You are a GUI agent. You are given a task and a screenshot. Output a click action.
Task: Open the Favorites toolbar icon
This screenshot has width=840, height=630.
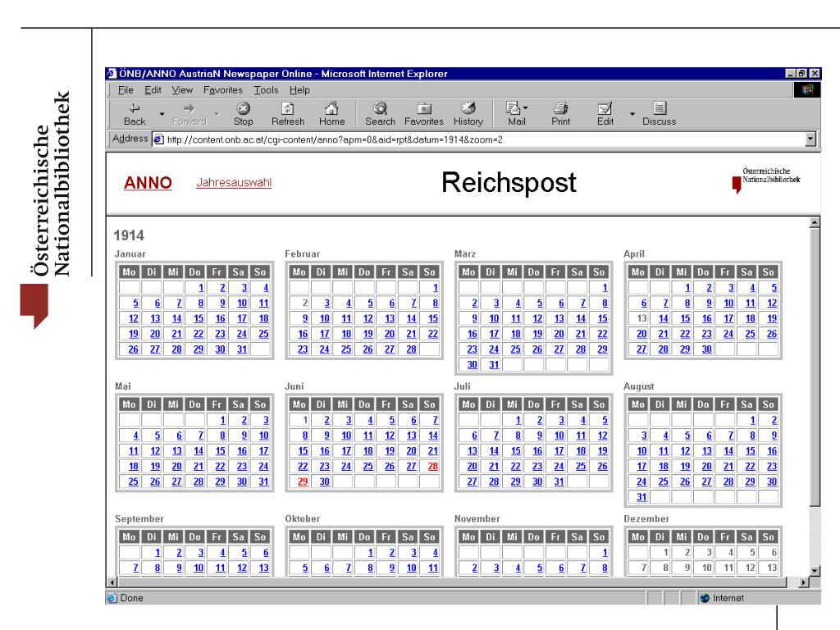click(424, 114)
